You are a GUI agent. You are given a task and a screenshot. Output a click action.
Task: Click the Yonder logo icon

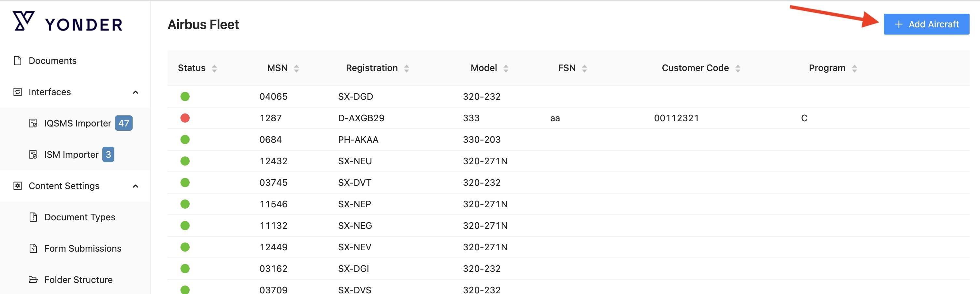(23, 21)
